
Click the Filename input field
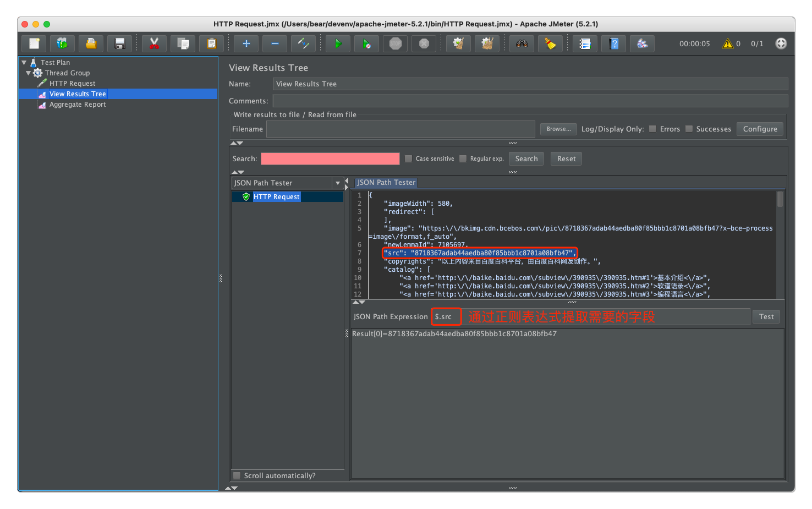(x=400, y=129)
